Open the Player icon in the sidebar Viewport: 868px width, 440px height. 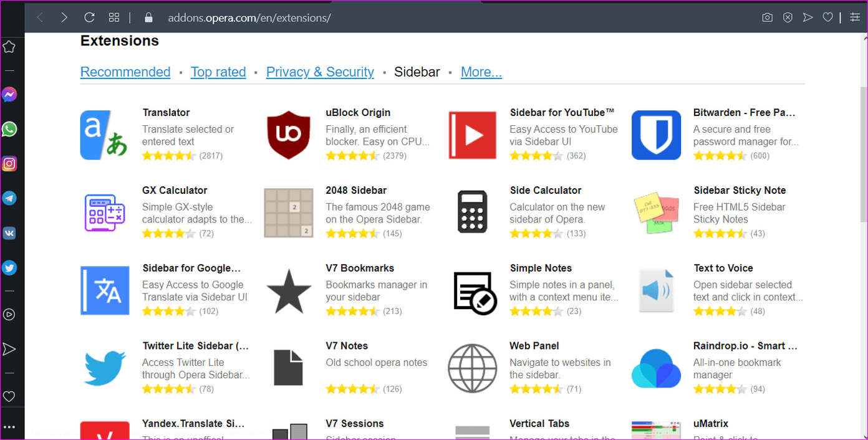9,315
